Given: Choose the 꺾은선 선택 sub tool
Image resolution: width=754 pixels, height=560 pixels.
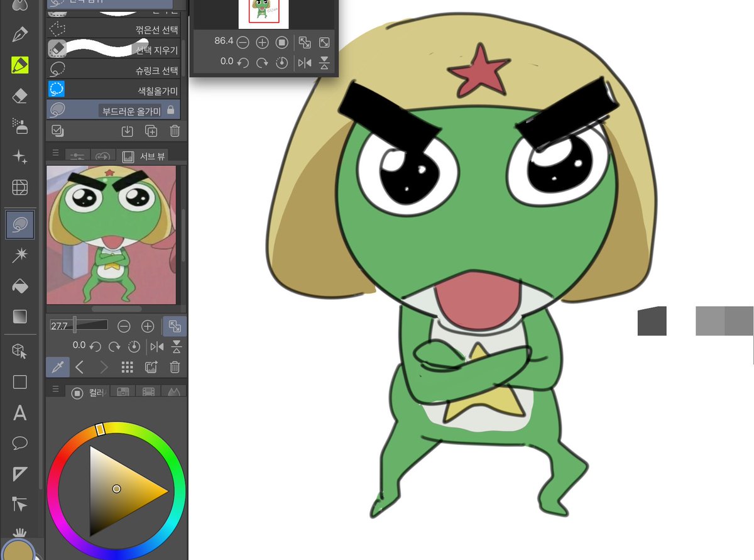Looking at the screenshot, I should pos(114,29).
